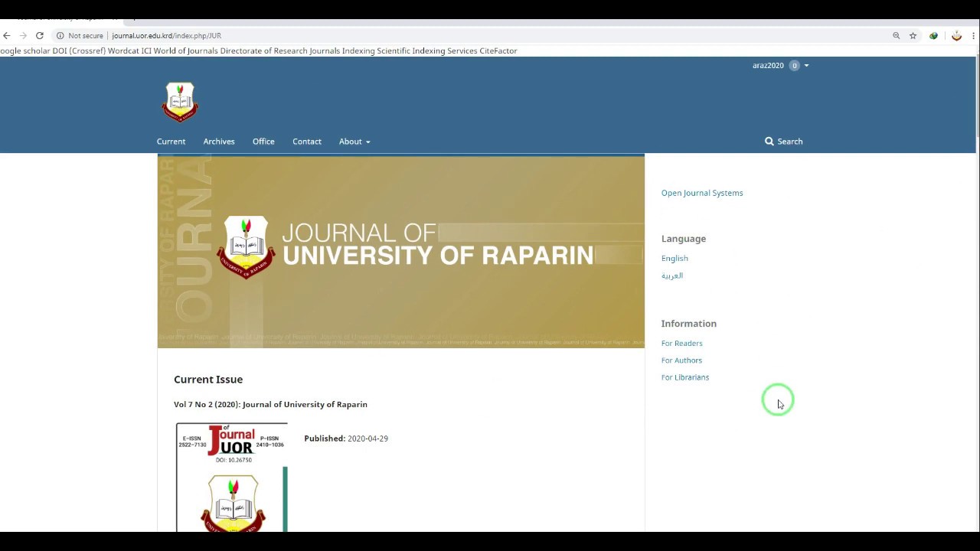Expand the About dropdown menu
The image size is (980, 551).
click(x=354, y=142)
